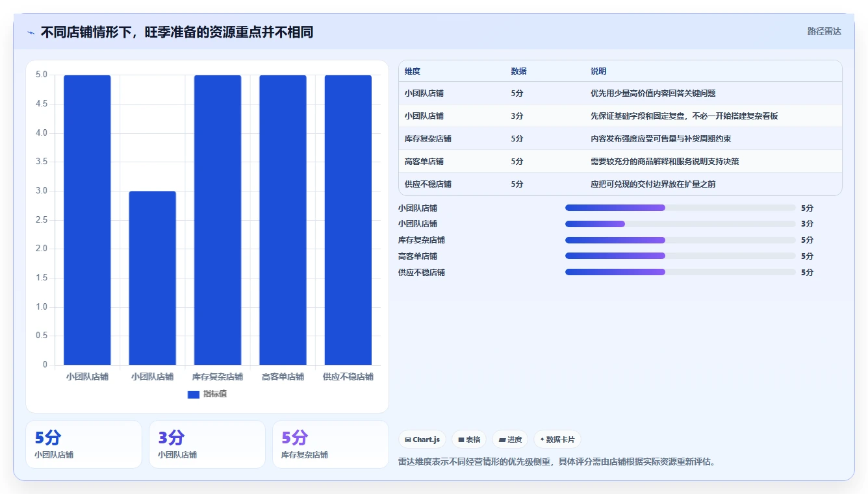Click the first 小团队店铺 bar reaching 5.0
The width and height of the screenshot is (868, 494).
(87, 220)
